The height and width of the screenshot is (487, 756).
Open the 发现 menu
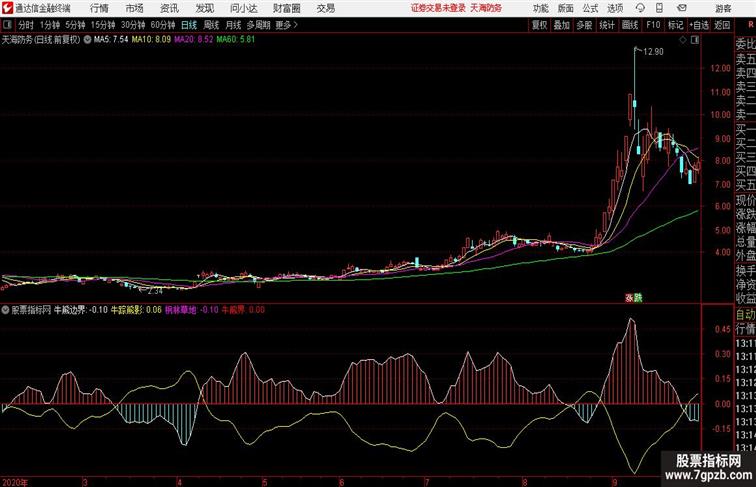(x=204, y=8)
